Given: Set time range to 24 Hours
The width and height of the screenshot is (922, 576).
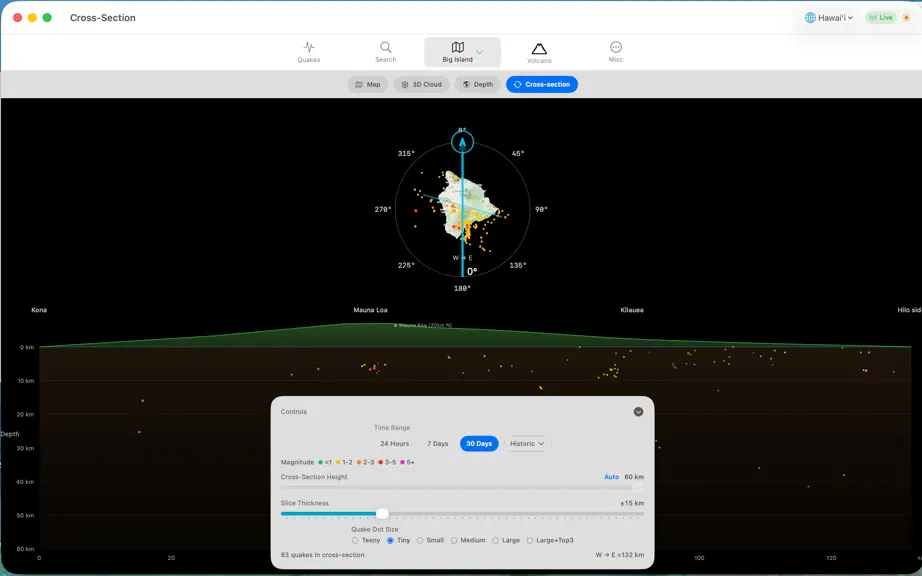Looking at the screenshot, I should pyautogui.click(x=395, y=444).
